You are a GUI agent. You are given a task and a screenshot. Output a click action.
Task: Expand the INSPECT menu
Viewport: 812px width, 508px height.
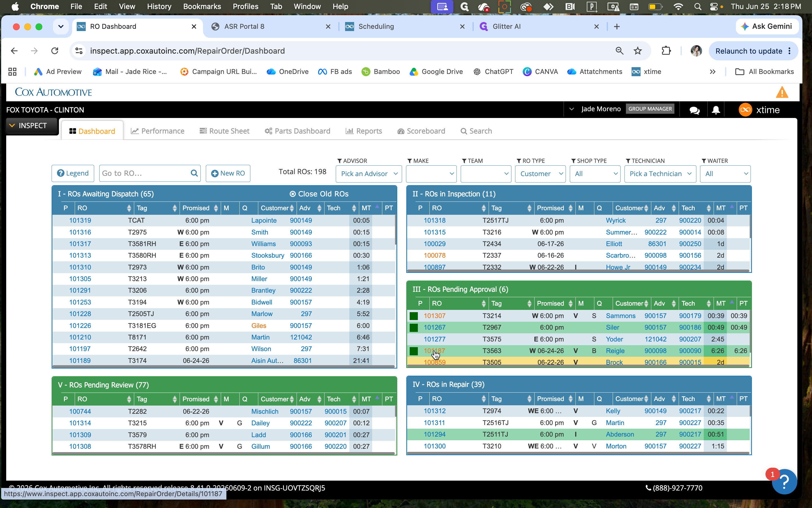(x=32, y=126)
